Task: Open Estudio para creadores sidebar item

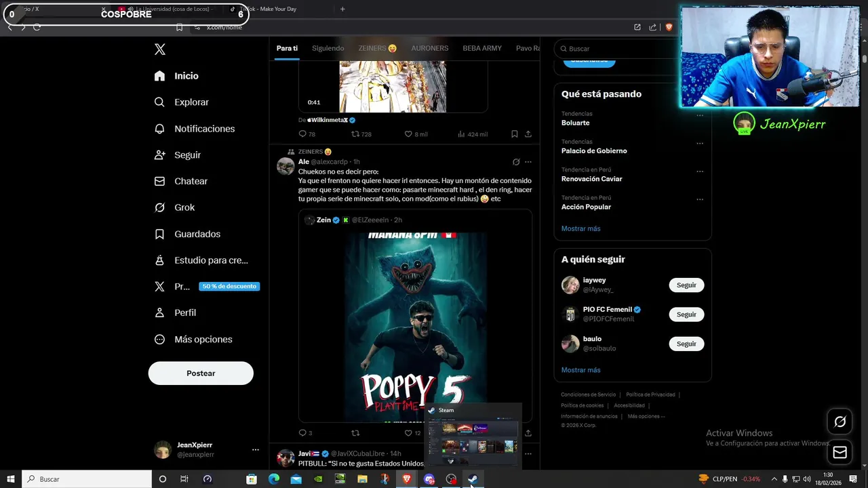Action: click(x=201, y=260)
